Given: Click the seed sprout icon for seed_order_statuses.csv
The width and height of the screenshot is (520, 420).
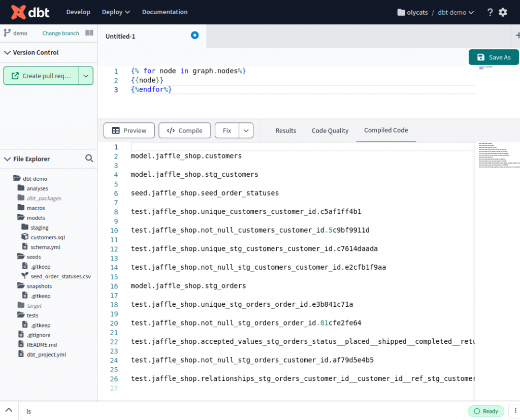Looking at the screenshot, I should [25, 276].
